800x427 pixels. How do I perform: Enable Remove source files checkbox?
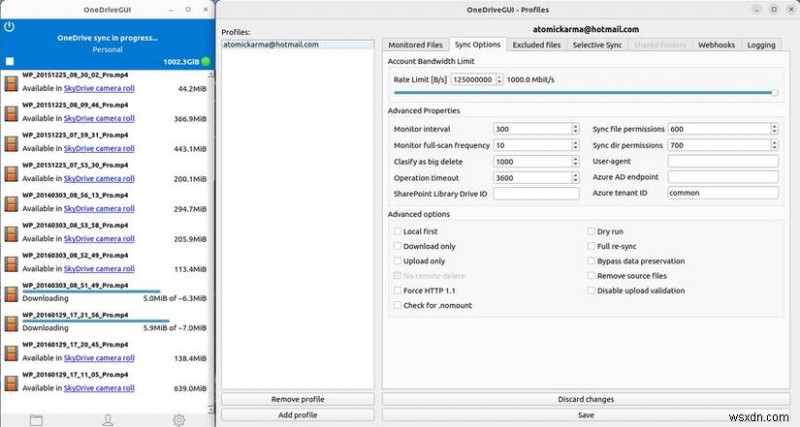591,275
